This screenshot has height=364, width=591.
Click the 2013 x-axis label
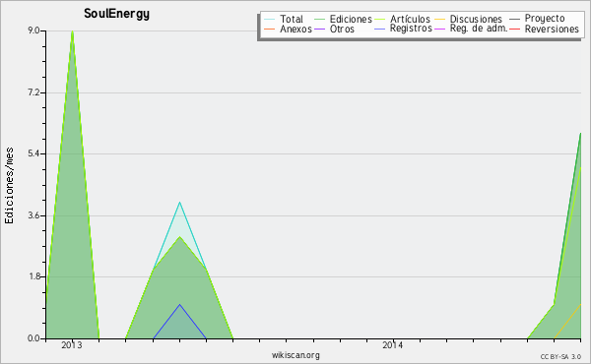point(72,345)
